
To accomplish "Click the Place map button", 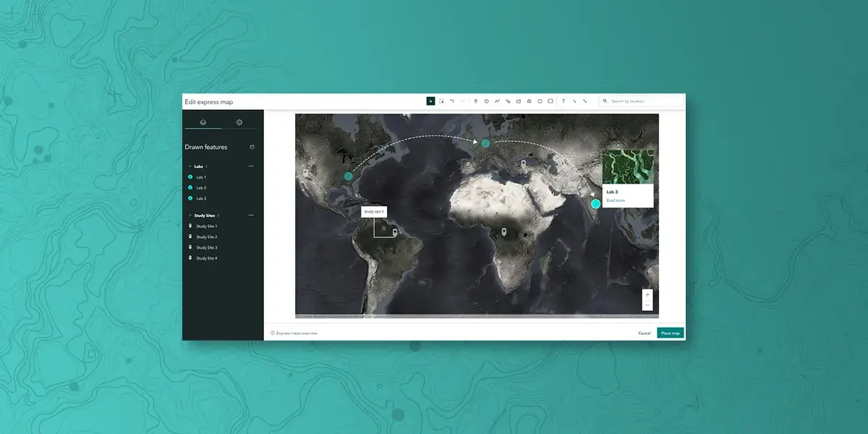I will 669,333.
